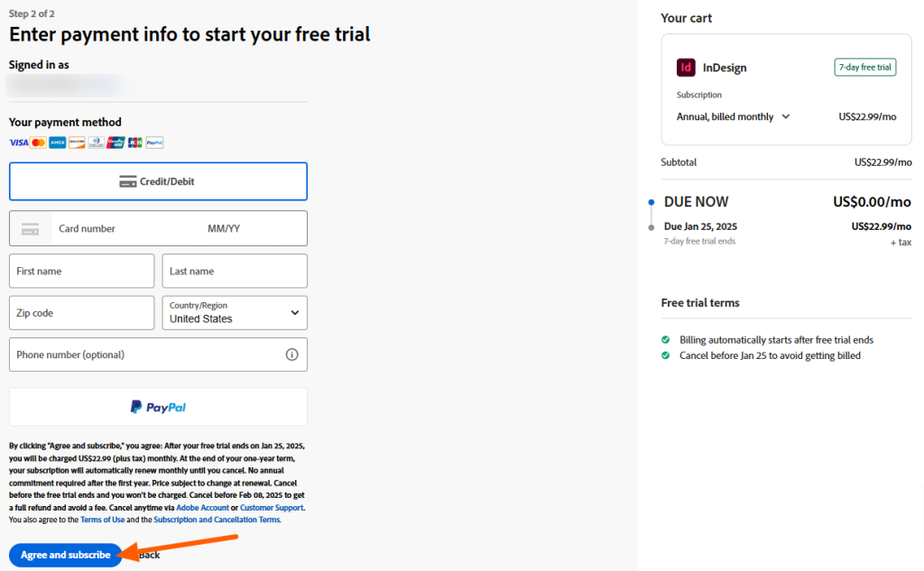Click Agree and subscribe button
The height and width of the screenshot is (571, 924).
point(65,555)
